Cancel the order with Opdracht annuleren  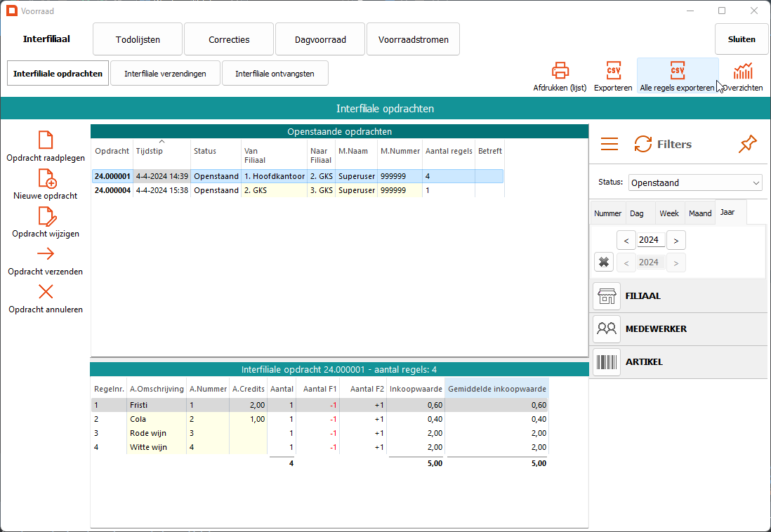click(46, 292)
